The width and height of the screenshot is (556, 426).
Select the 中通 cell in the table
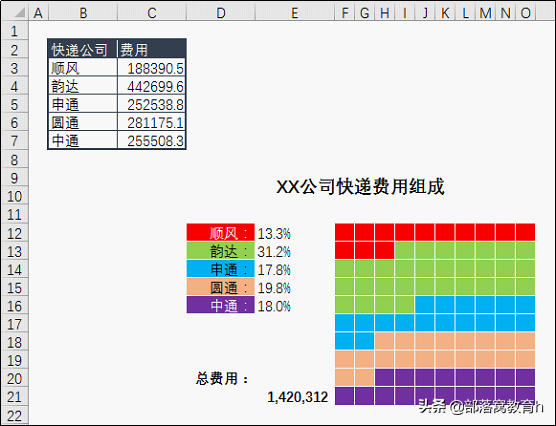click(x=82, y=140)
